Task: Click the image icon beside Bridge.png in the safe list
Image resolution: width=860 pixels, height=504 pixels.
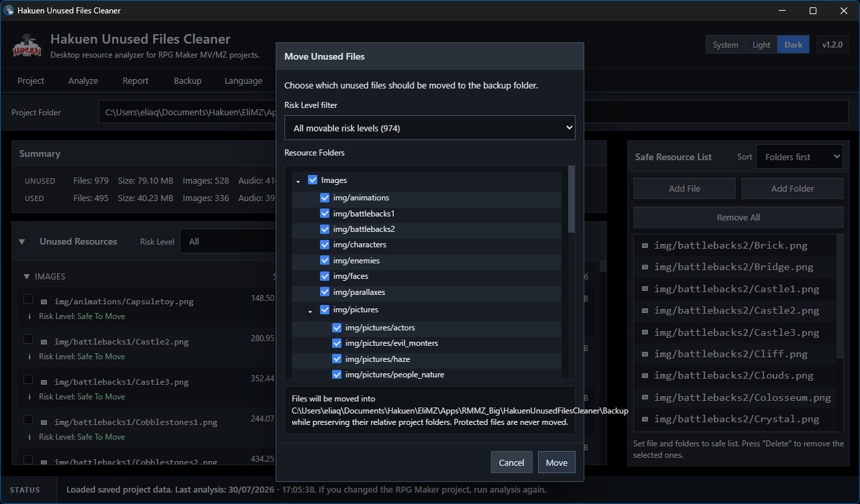Action: pyautogui.click(x=645, y=267)
